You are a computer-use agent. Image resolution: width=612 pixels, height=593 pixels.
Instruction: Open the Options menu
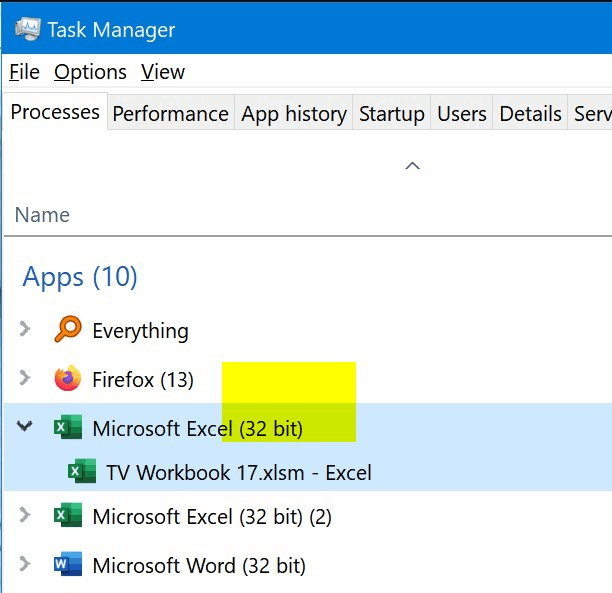pyautogui.click(x=90, y=72)
